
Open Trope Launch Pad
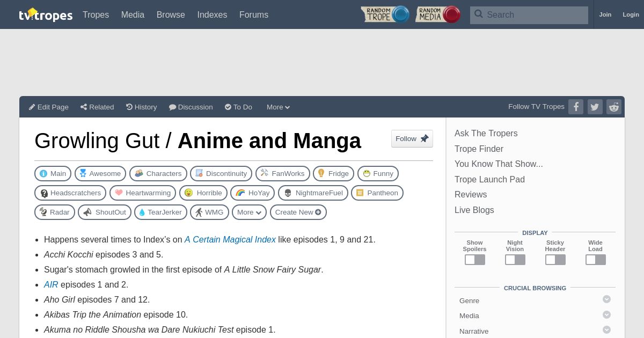(489, 179)
